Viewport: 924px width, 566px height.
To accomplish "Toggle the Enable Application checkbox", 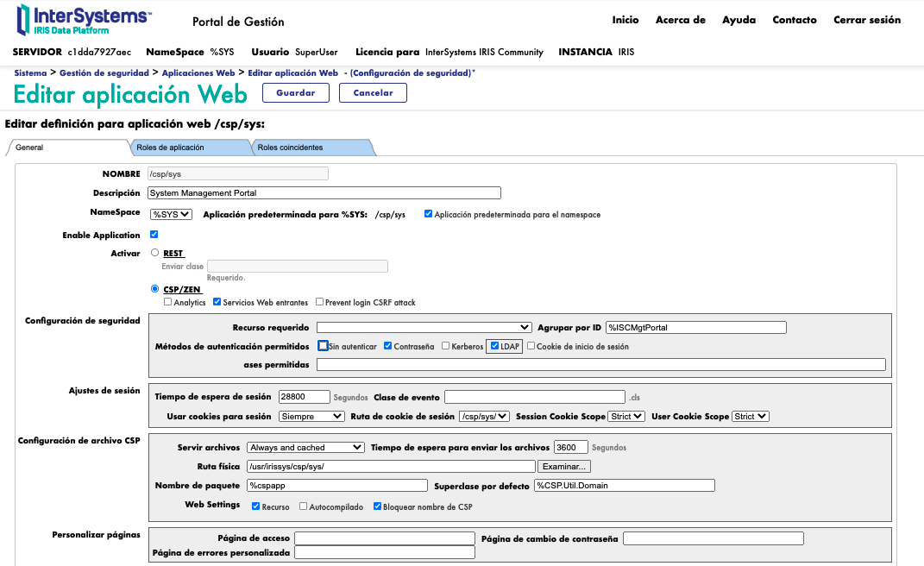I will tap(154, 235).
